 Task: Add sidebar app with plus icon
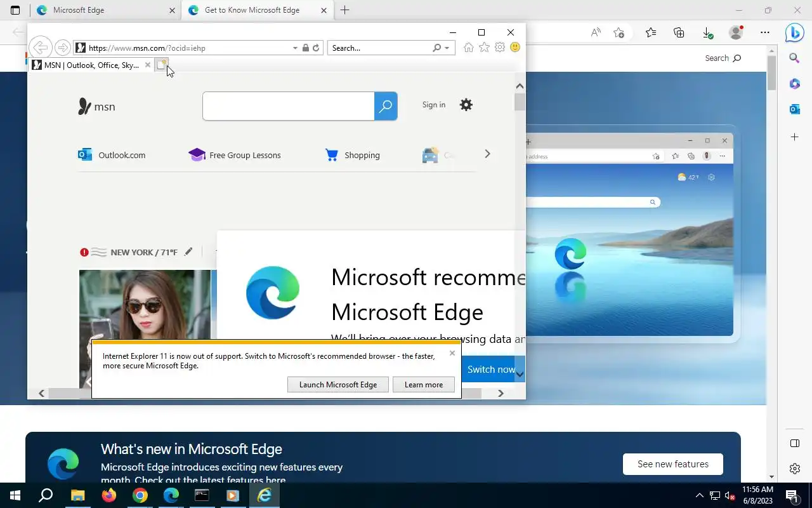point(794,137)
